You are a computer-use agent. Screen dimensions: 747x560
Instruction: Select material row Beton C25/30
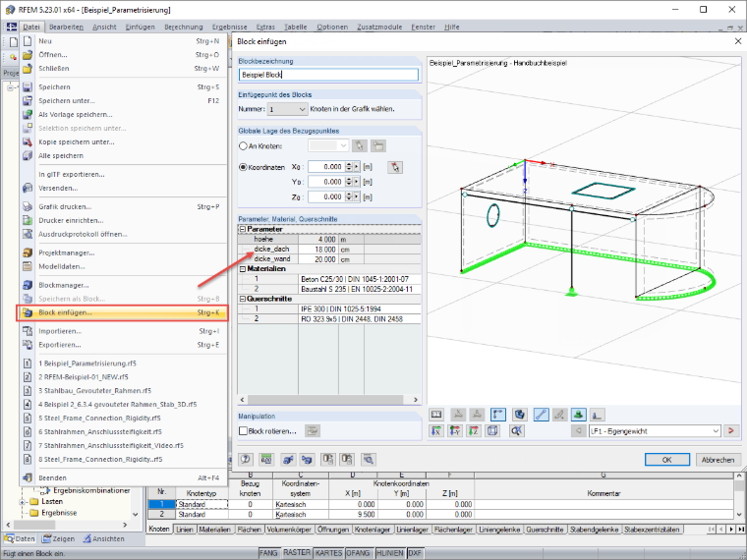pyautogui.click(x=359, y=279)
